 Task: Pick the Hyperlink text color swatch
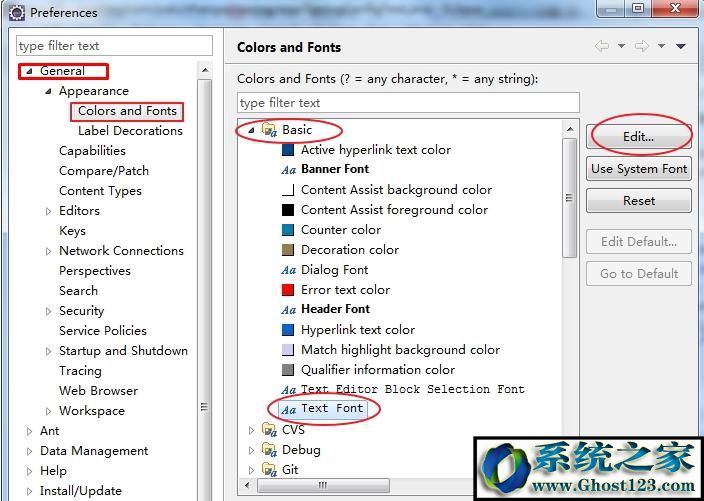(x=288, y=330)
